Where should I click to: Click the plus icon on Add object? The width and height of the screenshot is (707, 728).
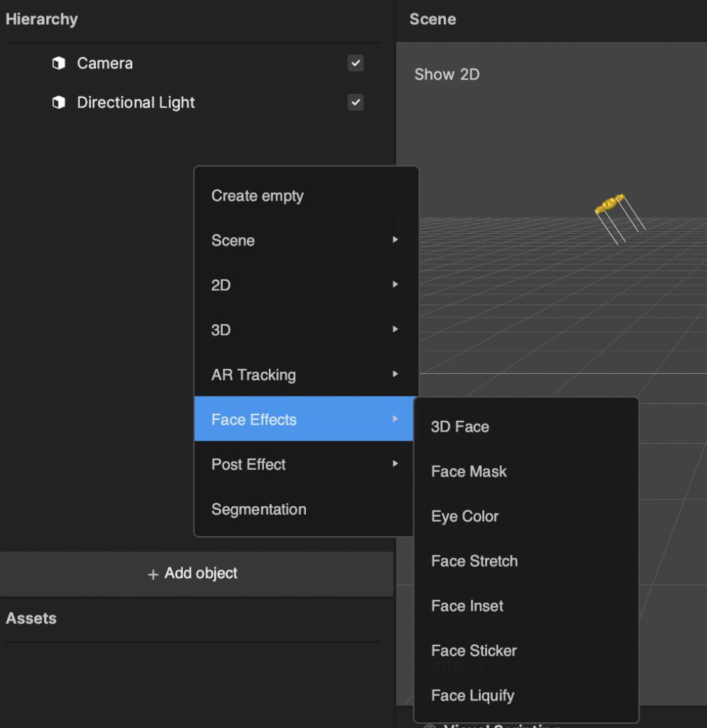pos(153,574)
